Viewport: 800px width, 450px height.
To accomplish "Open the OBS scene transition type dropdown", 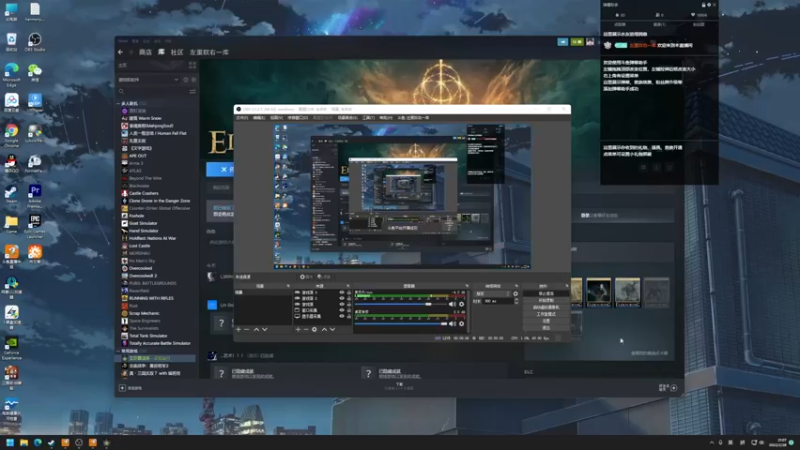I will pyautogui.click(x=493, y=294).
